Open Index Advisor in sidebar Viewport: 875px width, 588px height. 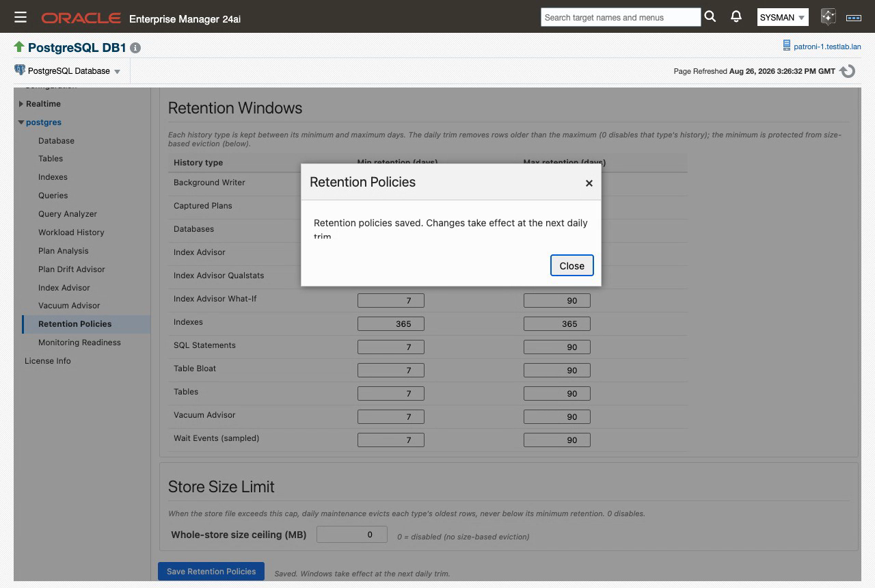coord(64,288)
